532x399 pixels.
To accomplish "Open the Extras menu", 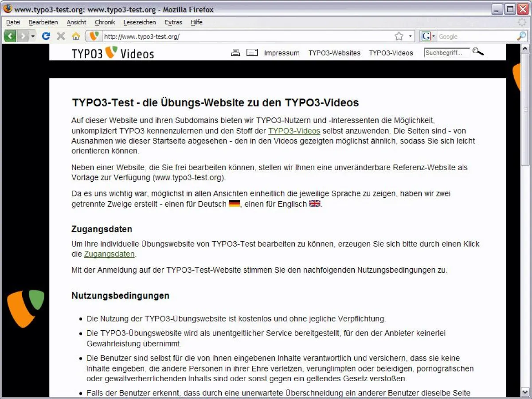I will 173,22.
